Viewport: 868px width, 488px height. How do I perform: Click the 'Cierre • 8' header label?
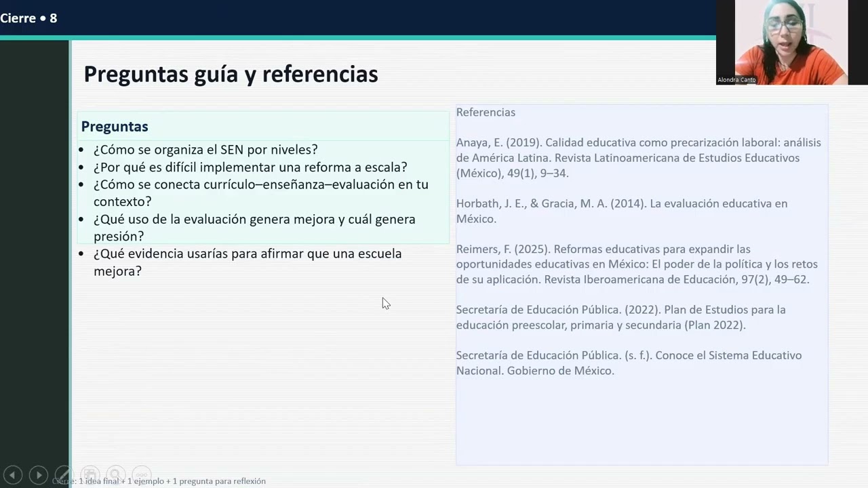click(x=28, y=18)
